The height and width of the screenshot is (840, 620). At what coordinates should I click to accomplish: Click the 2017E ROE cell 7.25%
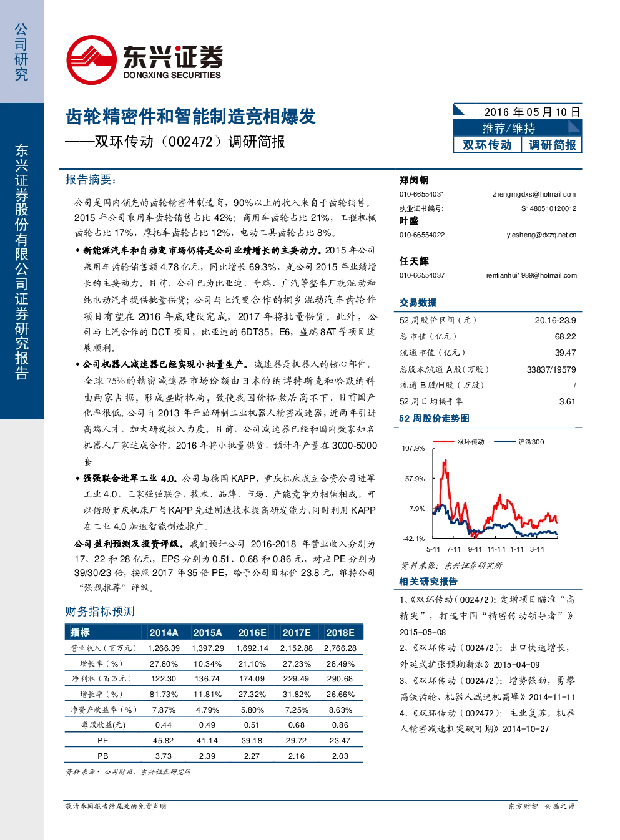click(x=297, y=710)
